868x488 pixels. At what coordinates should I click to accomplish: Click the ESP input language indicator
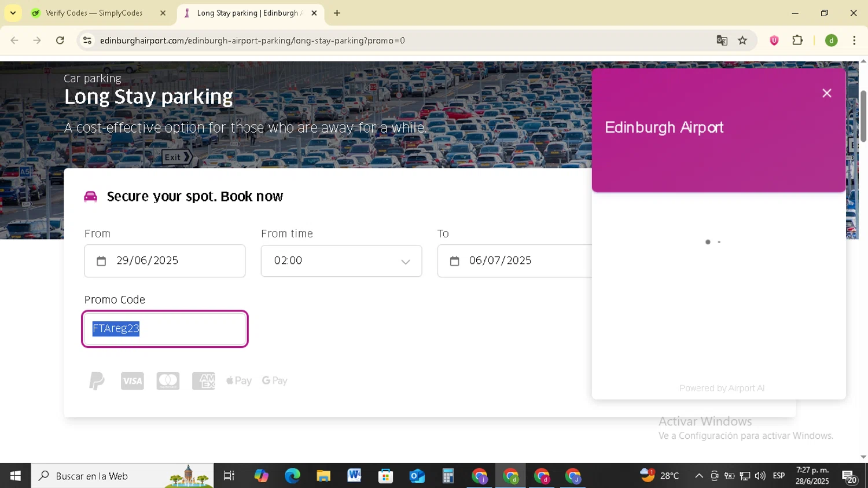pos(779,476)
